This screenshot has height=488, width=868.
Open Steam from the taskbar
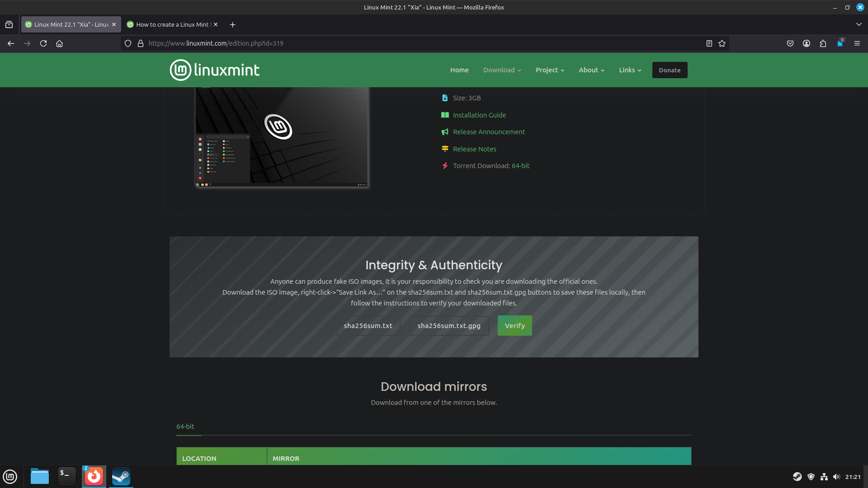(121, 476)
